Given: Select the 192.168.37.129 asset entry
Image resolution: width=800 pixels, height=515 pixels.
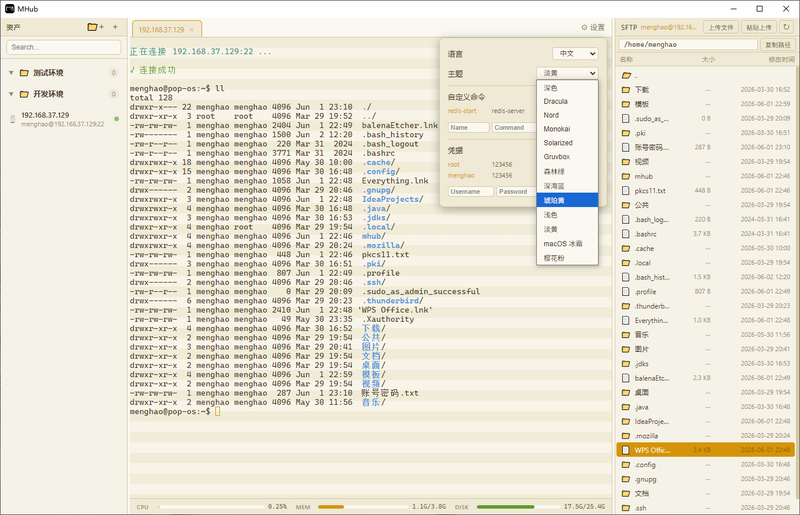Looking at the screenshot, I should [64, 119].
